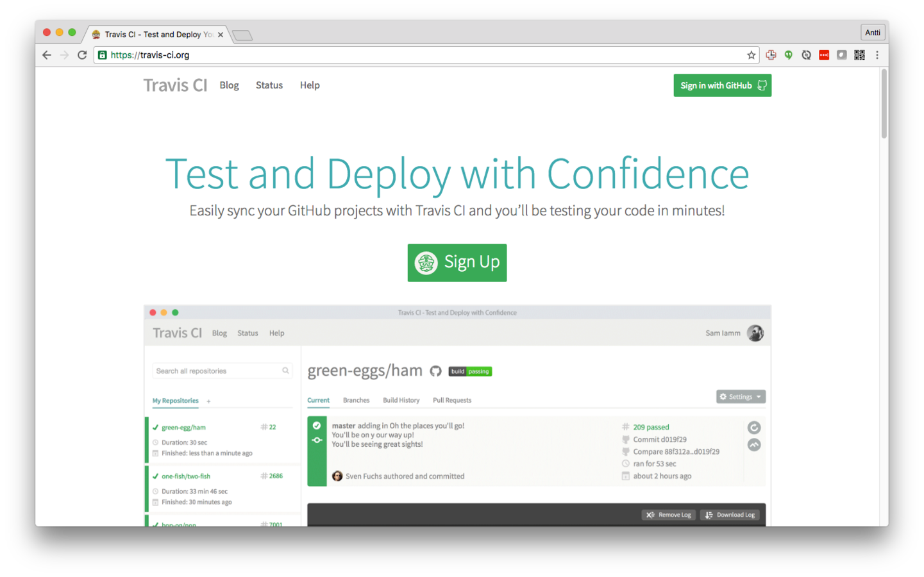
Task: Click the search repositories field in the preview
Action: 222,371
